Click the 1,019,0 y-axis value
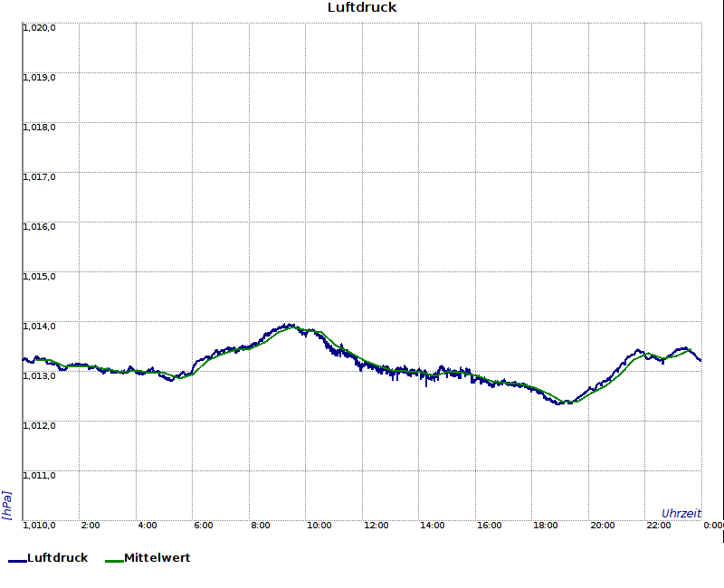 (39, 78)
